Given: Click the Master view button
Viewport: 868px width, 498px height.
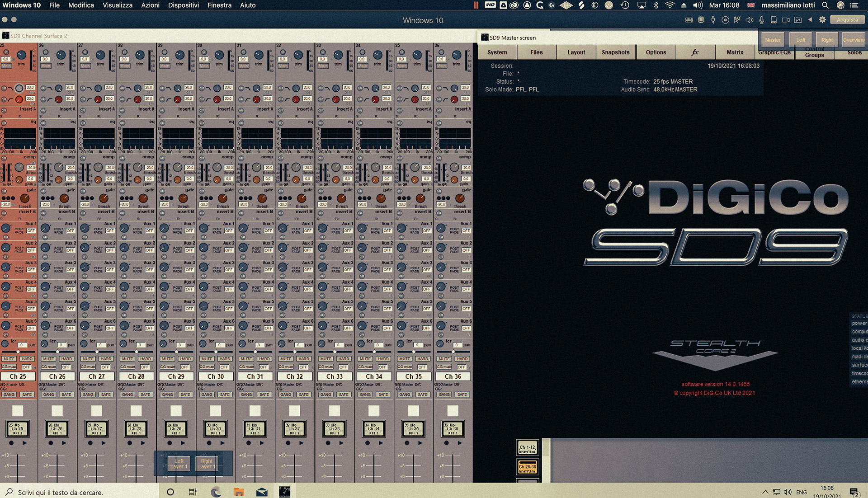Looking at the screenshot, I should [773, 40].
